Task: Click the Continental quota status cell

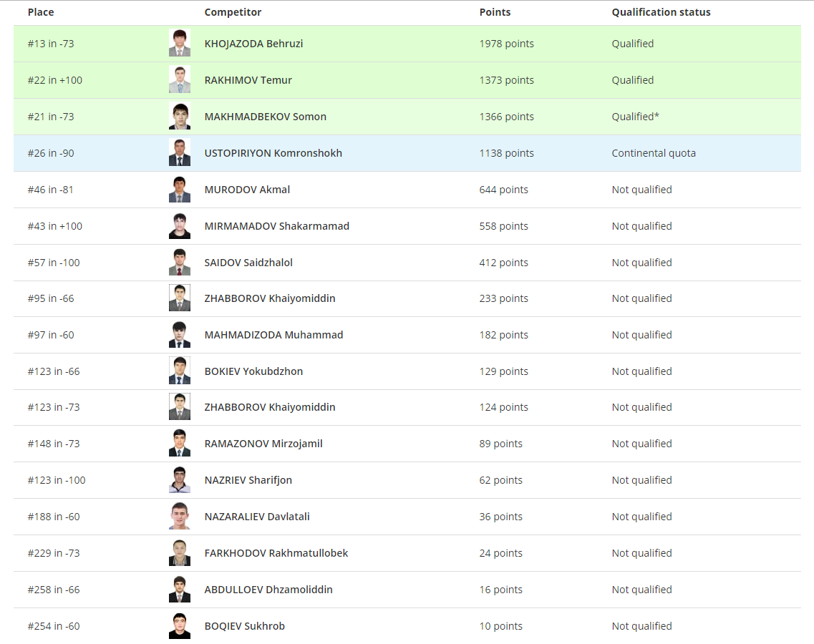Action: pyautogui.click(x=653, y=153)
